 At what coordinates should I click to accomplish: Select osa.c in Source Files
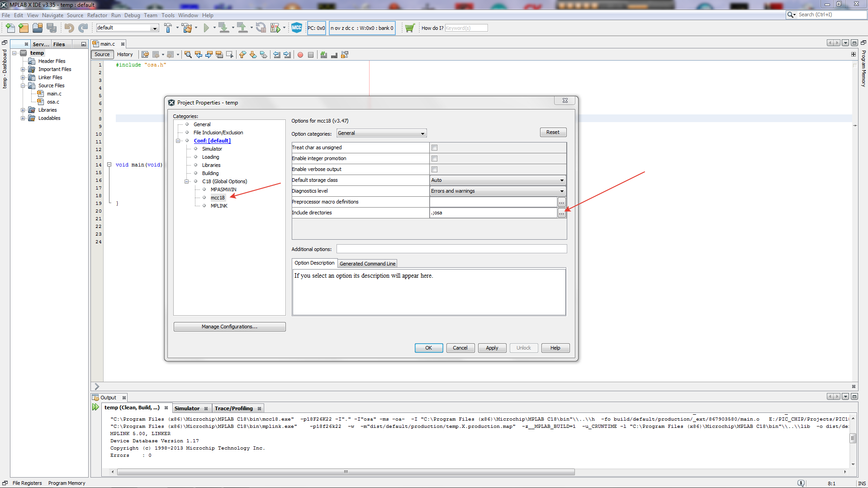(x=53, y=102)
